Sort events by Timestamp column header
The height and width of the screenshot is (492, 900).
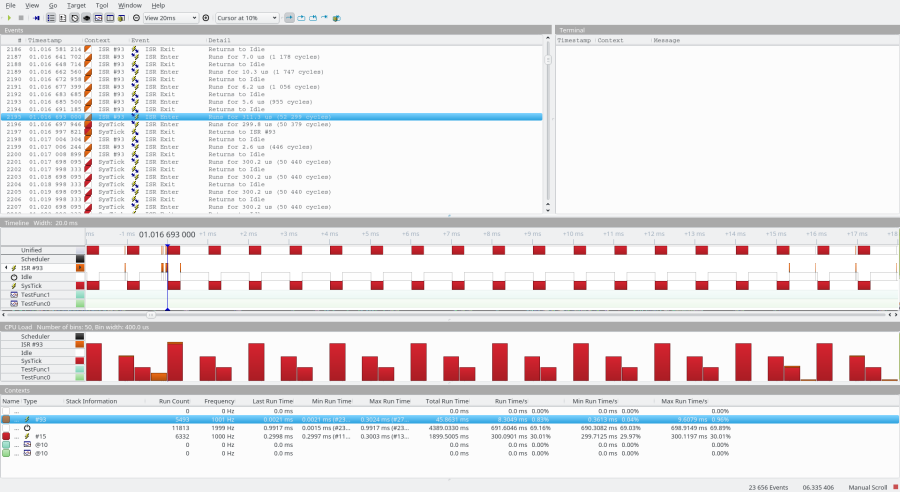pos(45,40)
